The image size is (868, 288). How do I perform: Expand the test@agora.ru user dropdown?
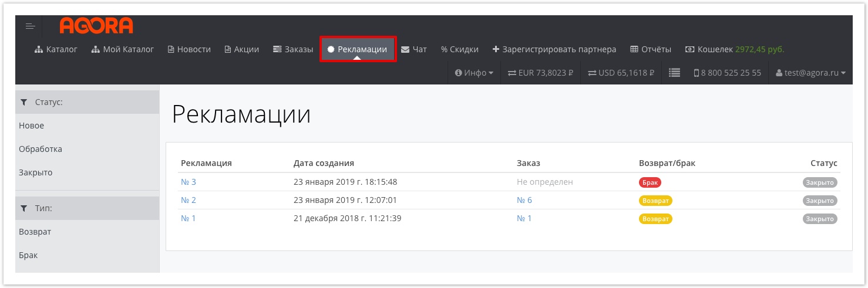(810, 73)
